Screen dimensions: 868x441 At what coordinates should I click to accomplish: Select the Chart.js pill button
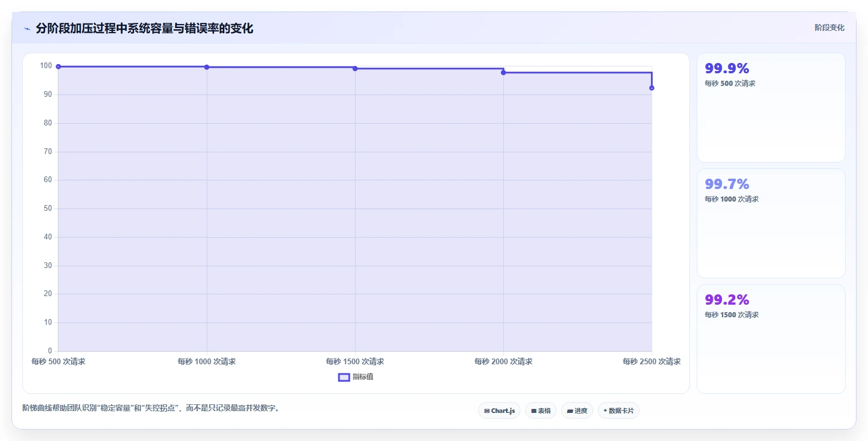pyautogui.click(x=499, y=411)
